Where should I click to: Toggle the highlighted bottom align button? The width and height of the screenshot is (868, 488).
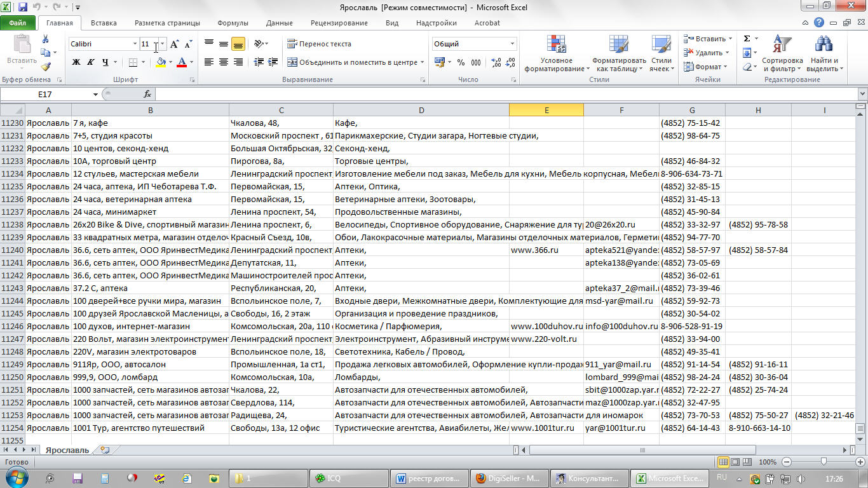coord(238,44)
